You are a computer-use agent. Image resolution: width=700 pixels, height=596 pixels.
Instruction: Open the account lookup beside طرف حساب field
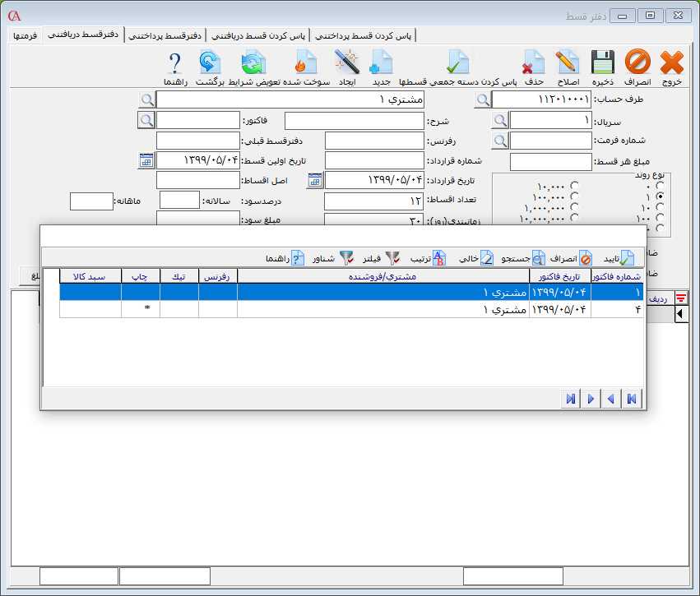pos(483,100)
